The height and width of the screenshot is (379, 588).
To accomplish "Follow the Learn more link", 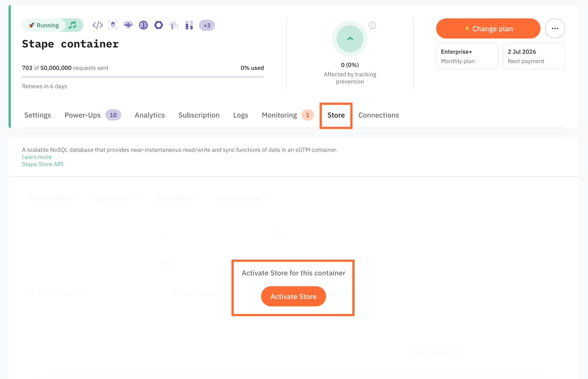I will tap(37, 157).
